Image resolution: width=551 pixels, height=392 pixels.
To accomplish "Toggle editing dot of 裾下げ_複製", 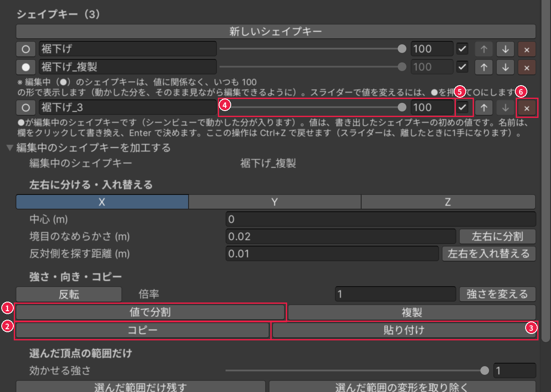I will (x=25, y=67).
